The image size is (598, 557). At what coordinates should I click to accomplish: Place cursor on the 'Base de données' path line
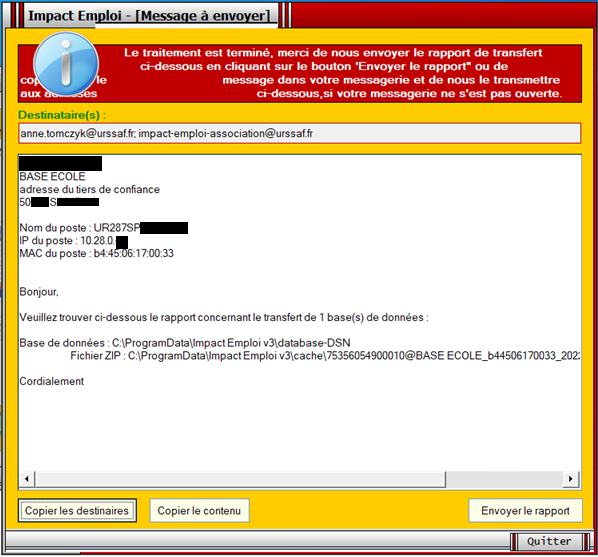185,343
